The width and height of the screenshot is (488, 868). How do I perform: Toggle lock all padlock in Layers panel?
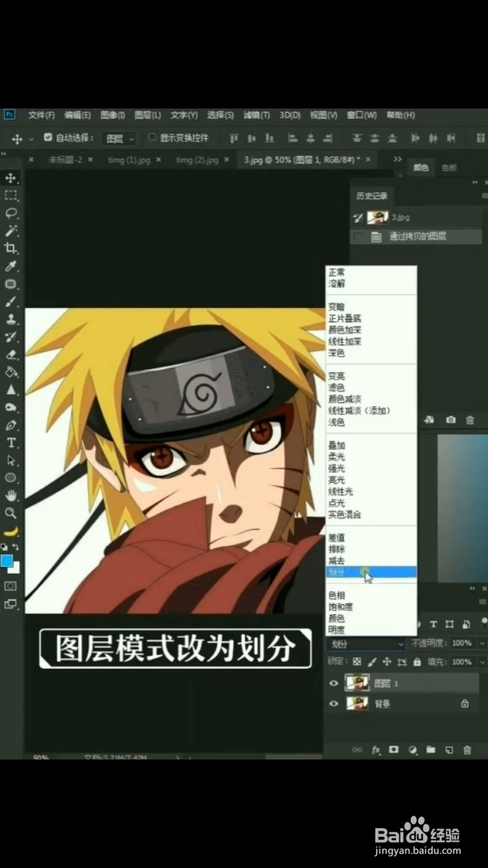pyautogui.click(x=417, y=661)
